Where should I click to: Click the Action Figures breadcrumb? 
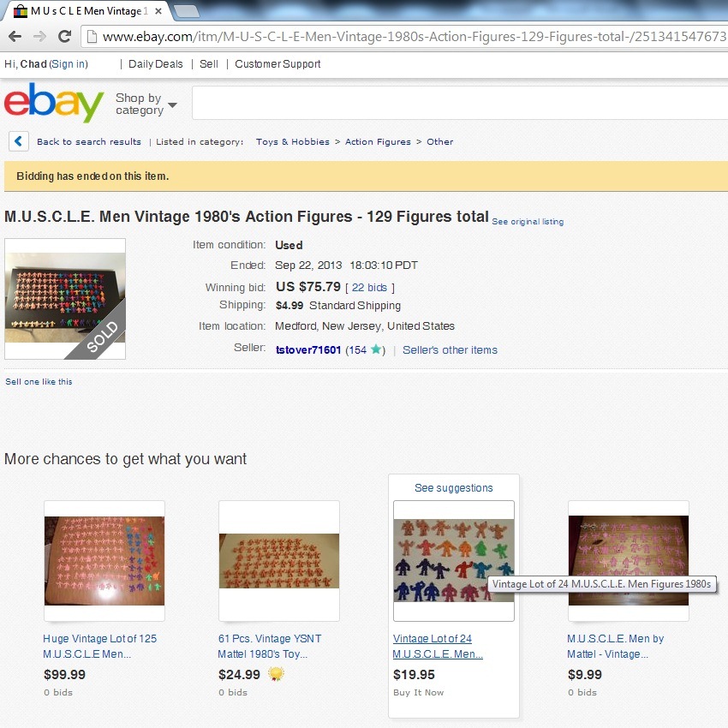pyautogui.click(x=378, y=141)
